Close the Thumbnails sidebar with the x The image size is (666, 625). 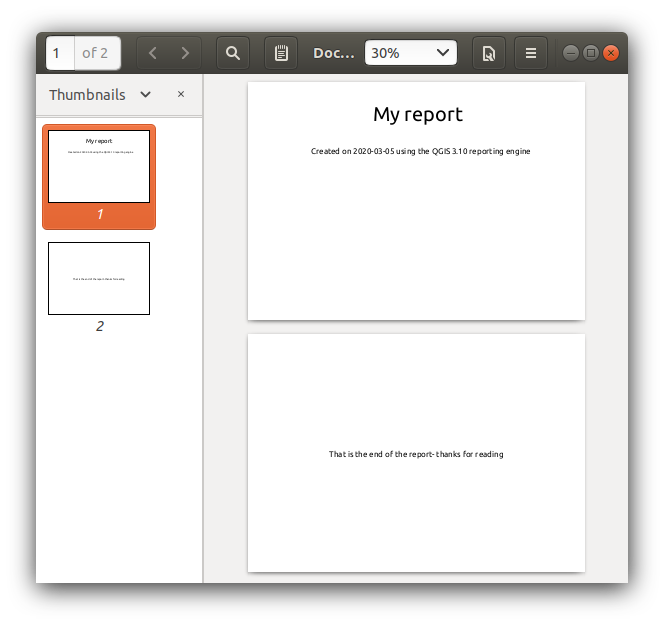(181, 94)
